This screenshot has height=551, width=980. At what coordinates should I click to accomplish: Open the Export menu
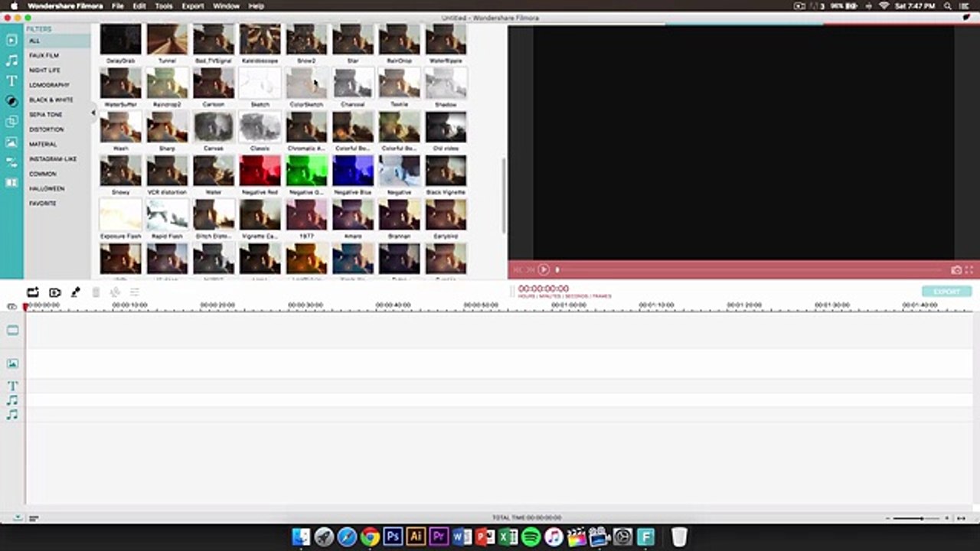tap(193, 6)
